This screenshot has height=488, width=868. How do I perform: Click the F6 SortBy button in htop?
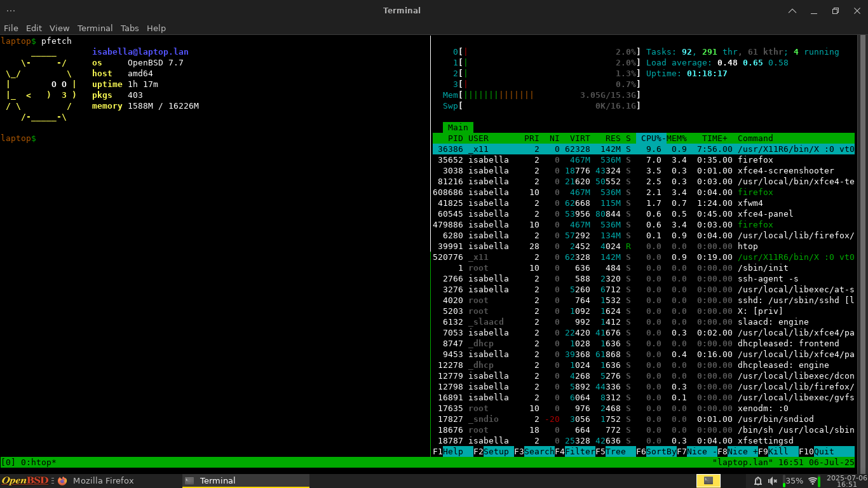(x=656, y=452)
